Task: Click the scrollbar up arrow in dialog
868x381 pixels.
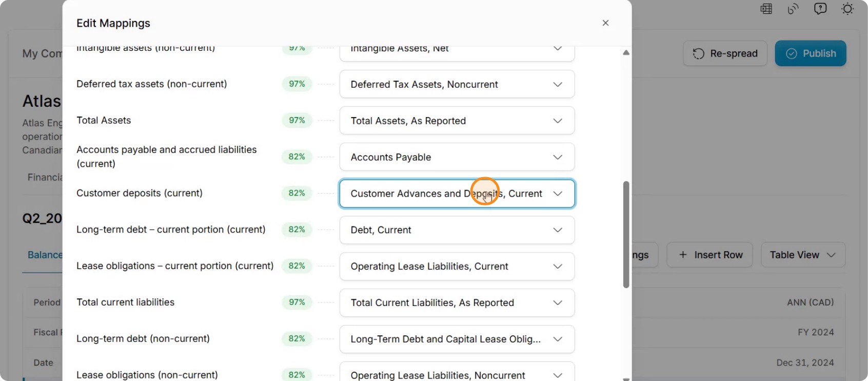Action: (626, 53)
